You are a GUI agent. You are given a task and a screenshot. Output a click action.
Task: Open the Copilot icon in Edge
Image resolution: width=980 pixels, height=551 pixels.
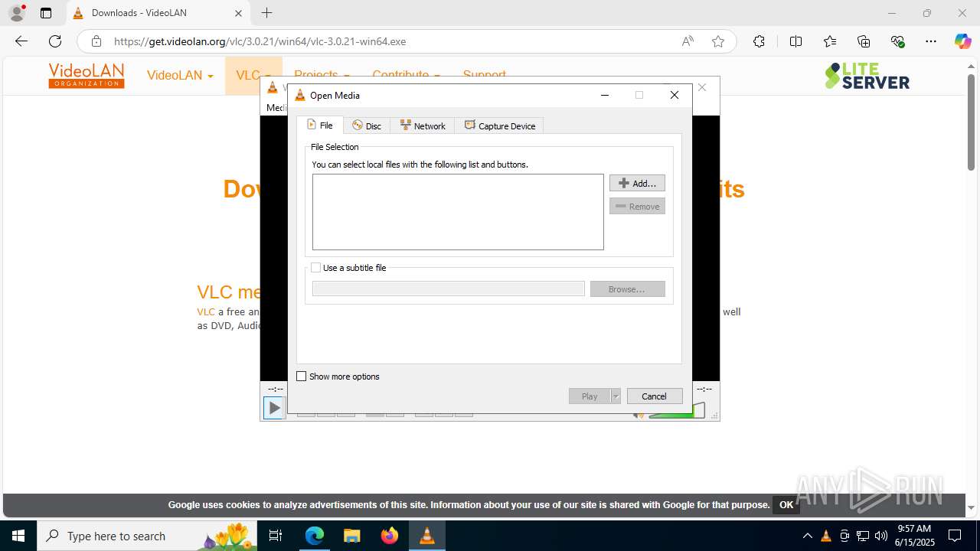[x=962, y=41]
